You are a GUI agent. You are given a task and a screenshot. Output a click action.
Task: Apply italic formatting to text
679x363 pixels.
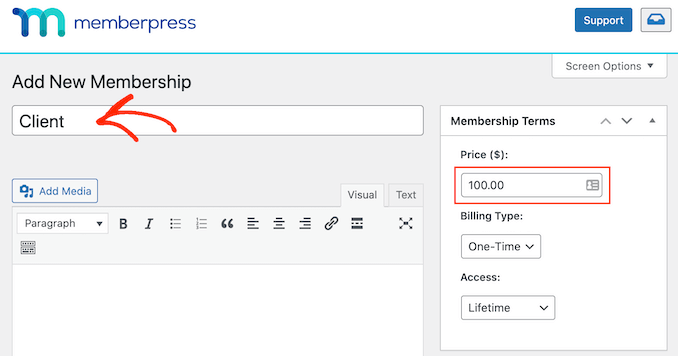point(149,224)
